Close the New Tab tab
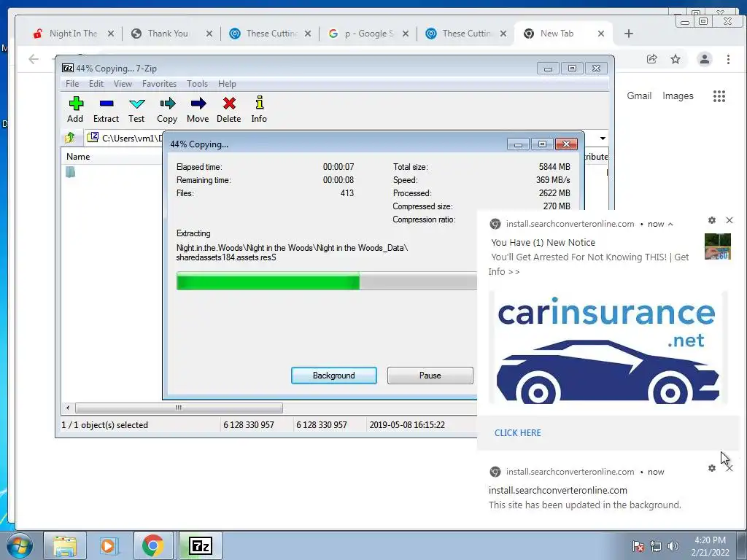This screenshot has width=747, height=560. [601, 34]
